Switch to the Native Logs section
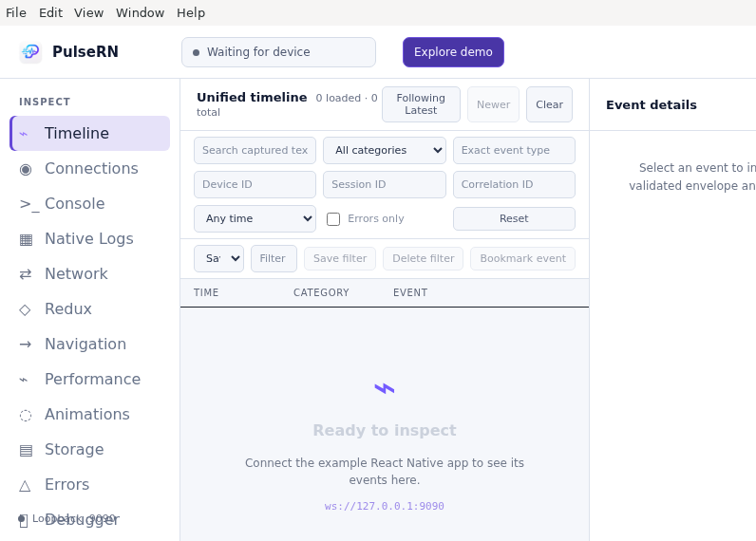 click(89, 239)
